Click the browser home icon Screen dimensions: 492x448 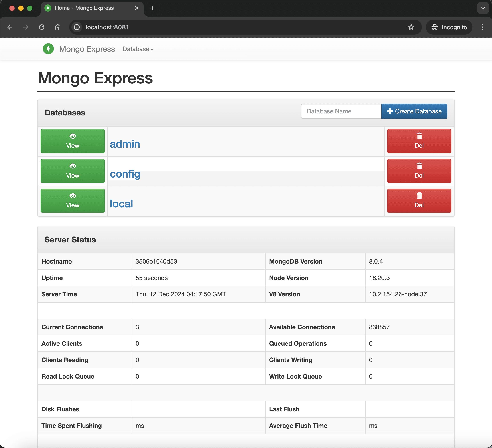[x=58, y=27]
